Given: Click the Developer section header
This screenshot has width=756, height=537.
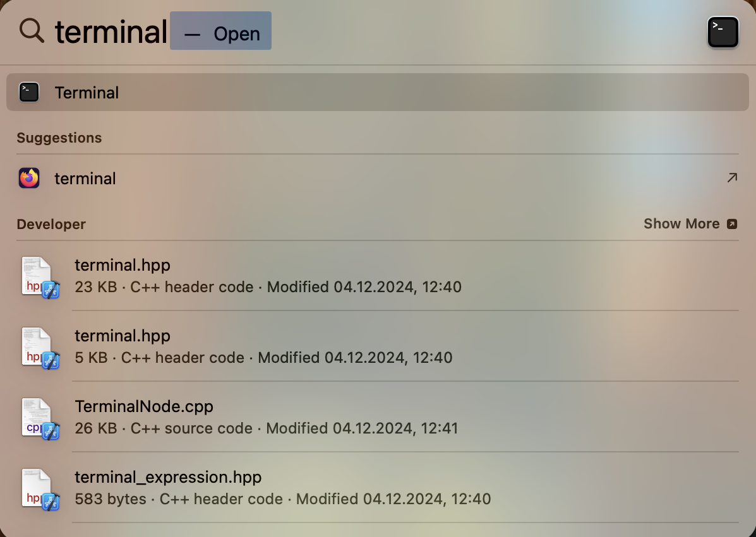Looking at the screenshot, I should point(51,224).
